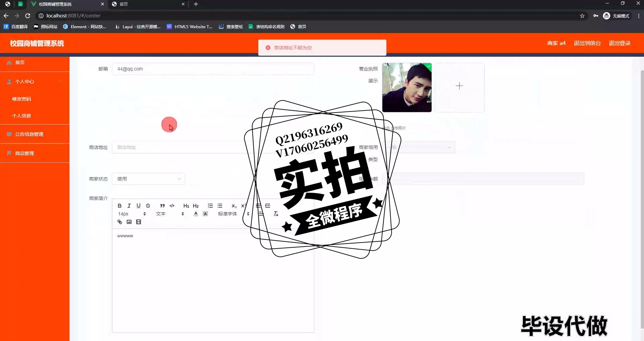The width and height of the screenshot is (644, 341).
Task: Open the 商家信用类型 dropdown
Action: click(418, 147)
